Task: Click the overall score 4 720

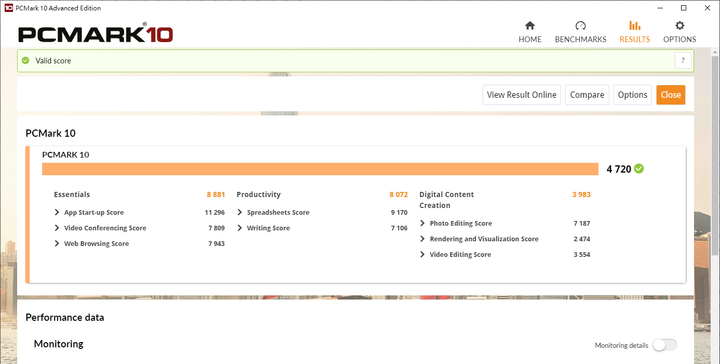Action: tap(619, 169)
